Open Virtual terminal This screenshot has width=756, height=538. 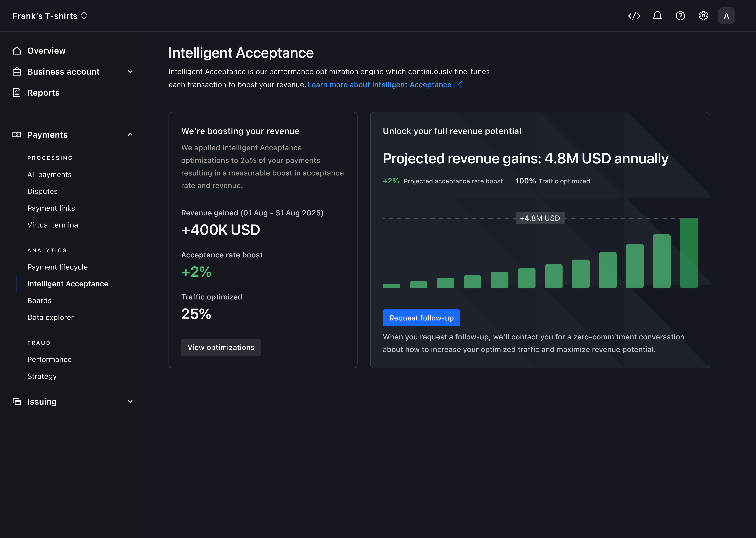(x=54, y=225)
